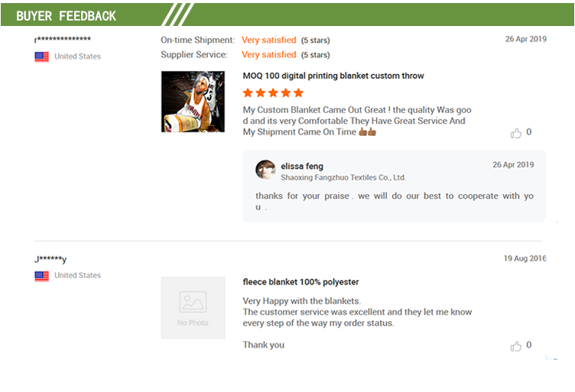Screen dimensions: 575x392
Task: Open elissa feng's profile avatar
Action: click(x=265, y=170)
